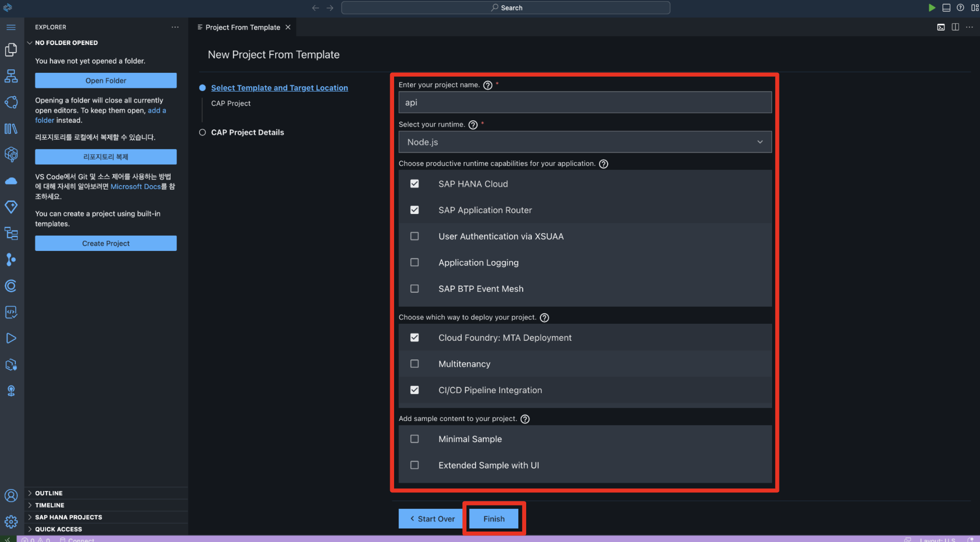Open Explorer more actions ellipsis menu

coord(175,27)
